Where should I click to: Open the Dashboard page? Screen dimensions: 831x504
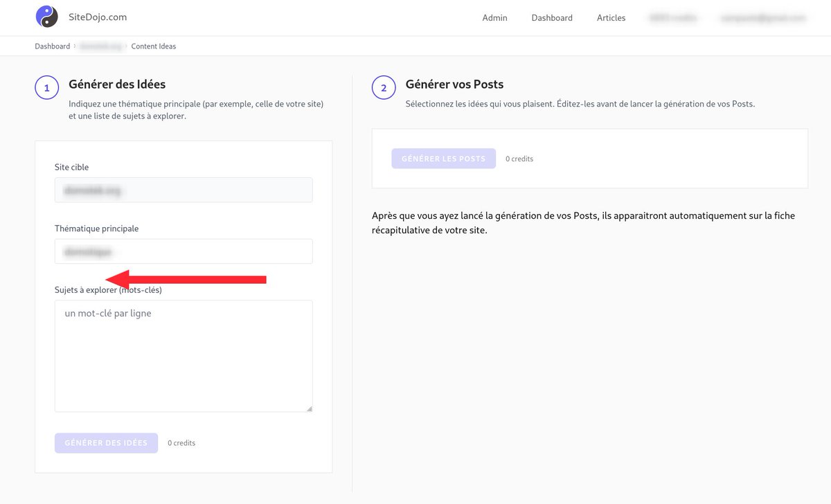(552, 17)
